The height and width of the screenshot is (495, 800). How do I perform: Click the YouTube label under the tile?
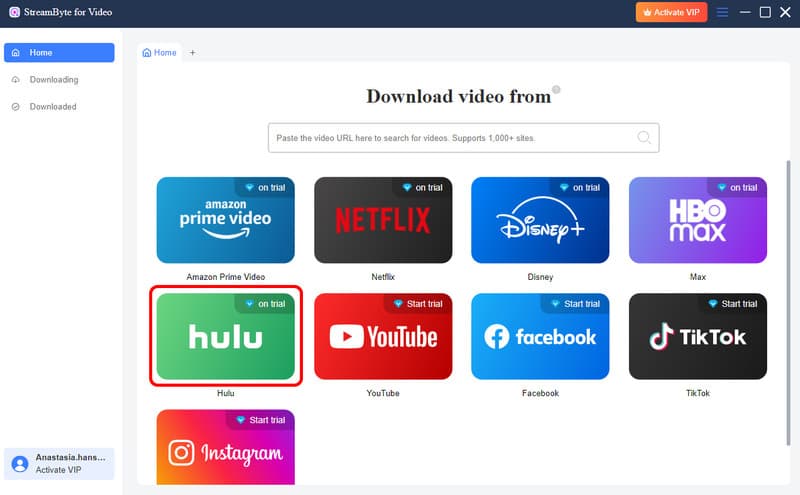(383, 393)
